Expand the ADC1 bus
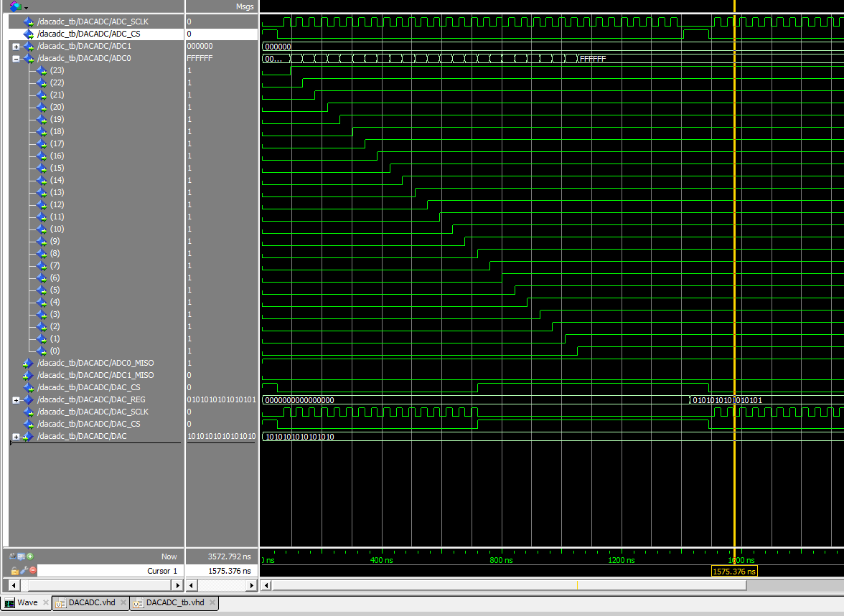 pos(16,47)
